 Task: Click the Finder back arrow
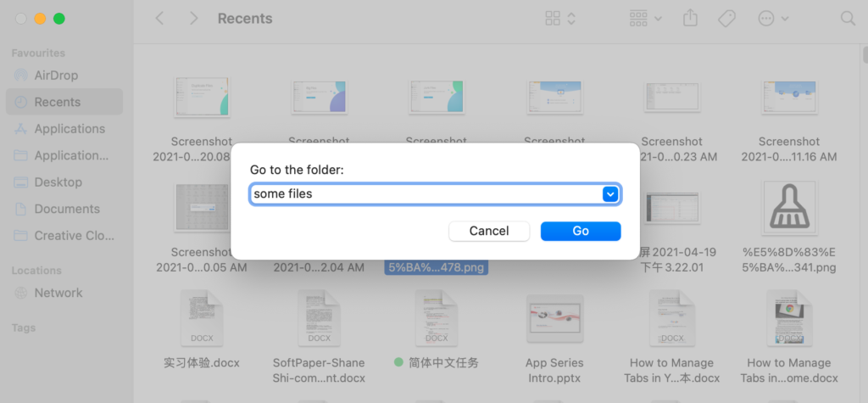coord(159,18)
